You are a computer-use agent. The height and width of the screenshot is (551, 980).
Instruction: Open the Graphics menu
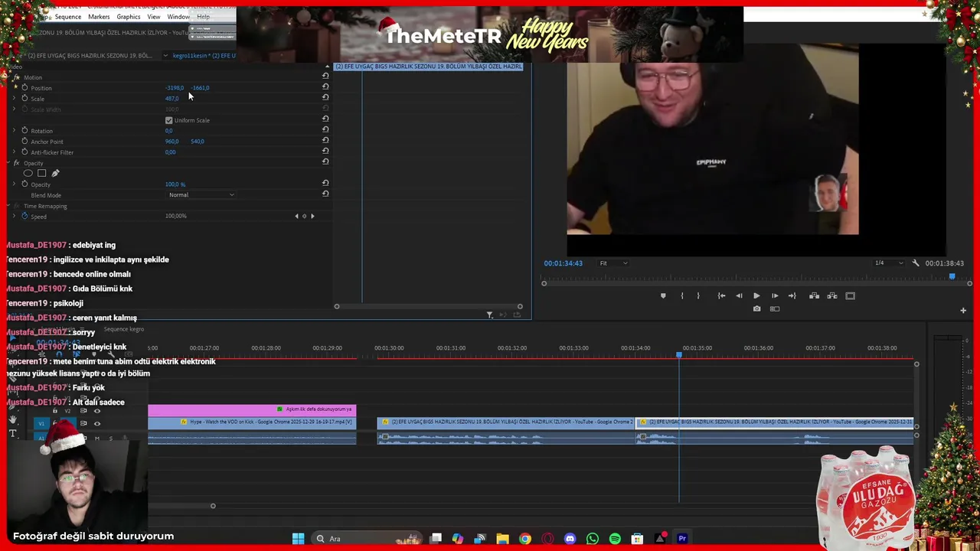129,16
